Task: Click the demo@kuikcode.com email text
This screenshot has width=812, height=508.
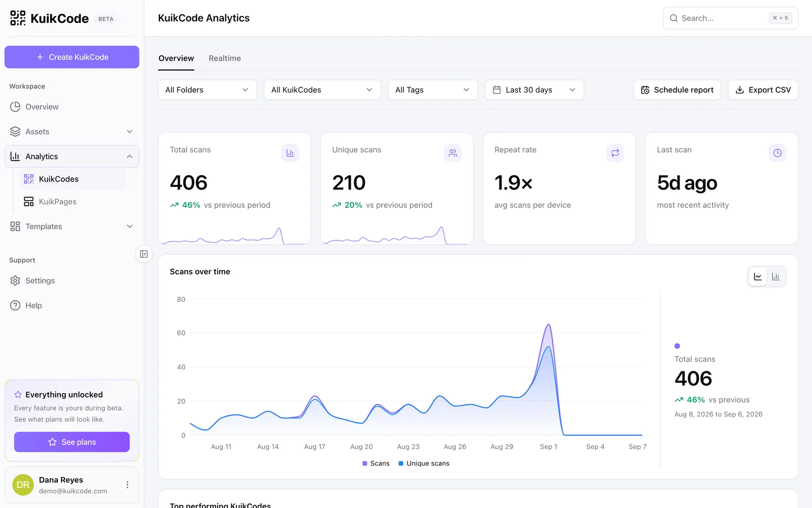Action: click(73, 491)
